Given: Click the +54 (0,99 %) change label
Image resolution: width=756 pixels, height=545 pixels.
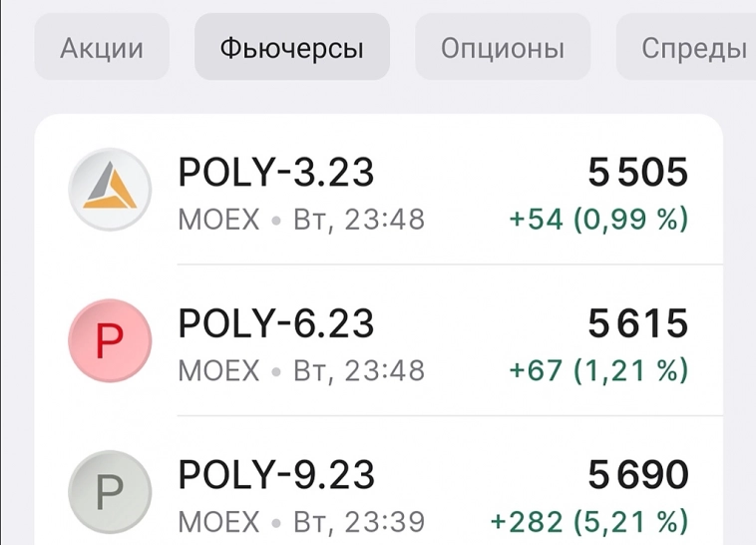Looking at the screenshot, I should [x=598, y=219].
